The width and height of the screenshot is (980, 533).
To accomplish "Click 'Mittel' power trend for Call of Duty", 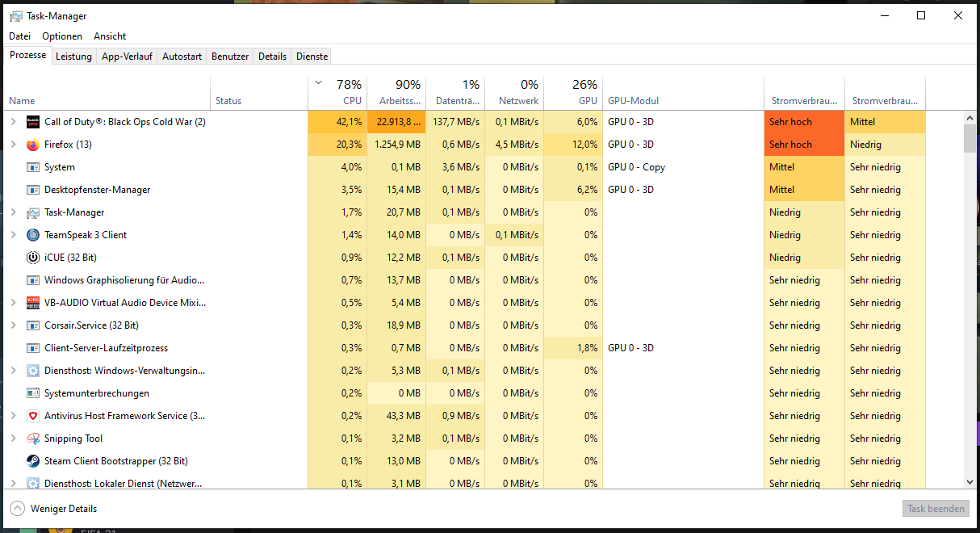I will point(885,122).
